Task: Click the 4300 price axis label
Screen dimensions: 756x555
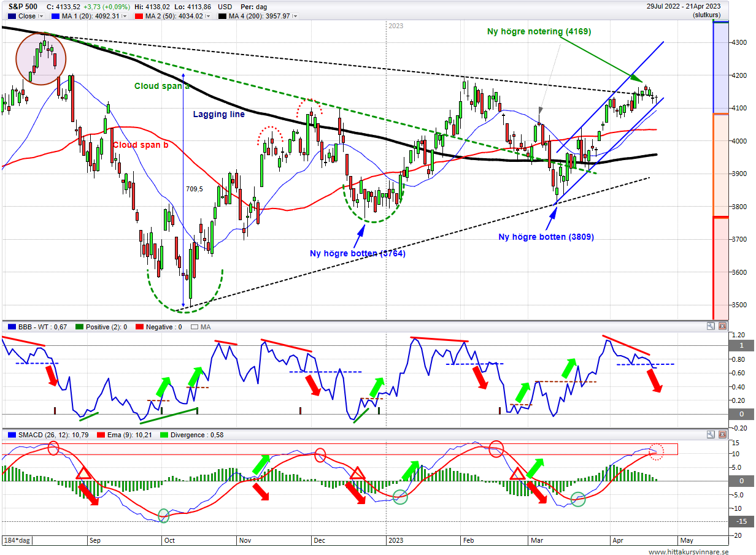Action: [x=739, y=42]
